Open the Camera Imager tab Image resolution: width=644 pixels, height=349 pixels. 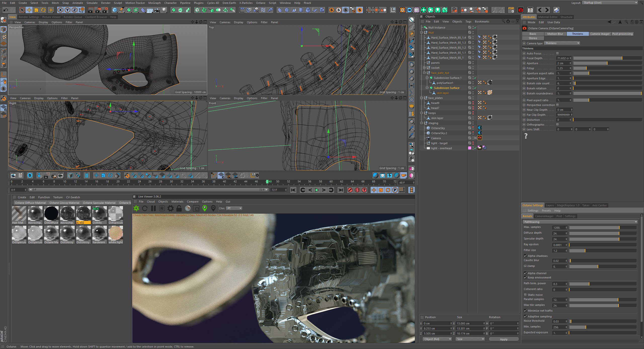600,34
